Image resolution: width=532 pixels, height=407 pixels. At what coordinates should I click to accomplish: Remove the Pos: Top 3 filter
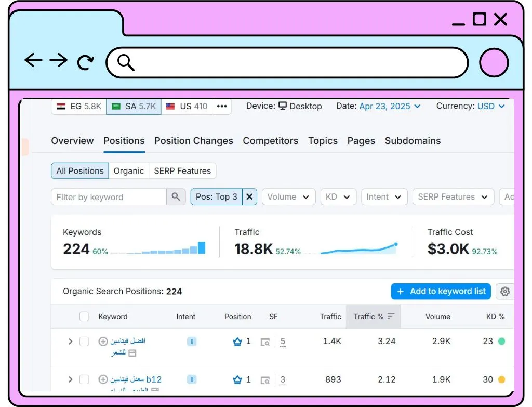pos(249,197)
